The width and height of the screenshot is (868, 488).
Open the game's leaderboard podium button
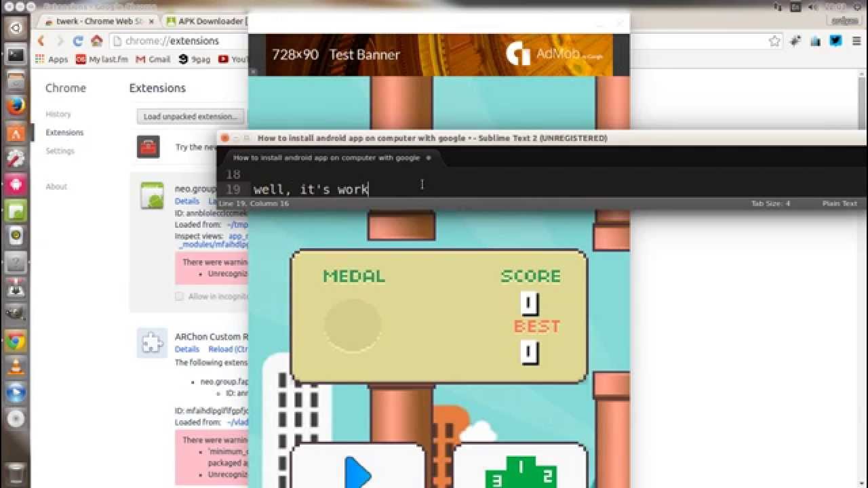[x=520, y=466]
